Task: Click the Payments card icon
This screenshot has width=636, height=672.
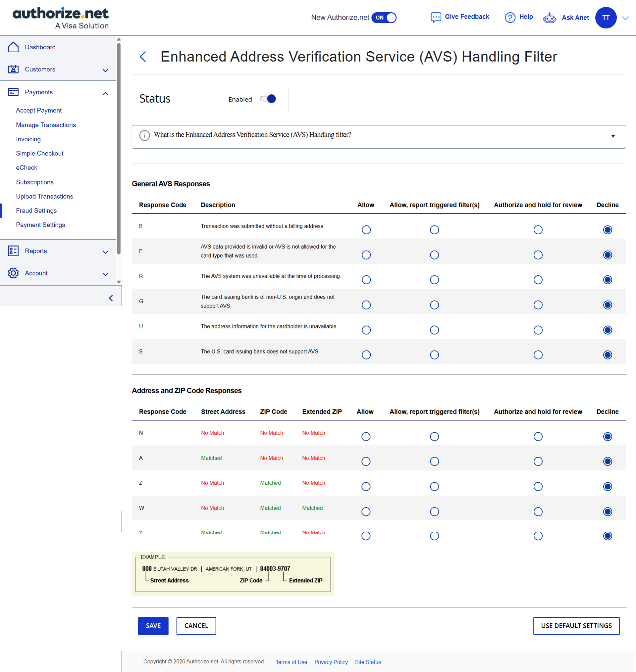Action: click(x=13, y=92)
